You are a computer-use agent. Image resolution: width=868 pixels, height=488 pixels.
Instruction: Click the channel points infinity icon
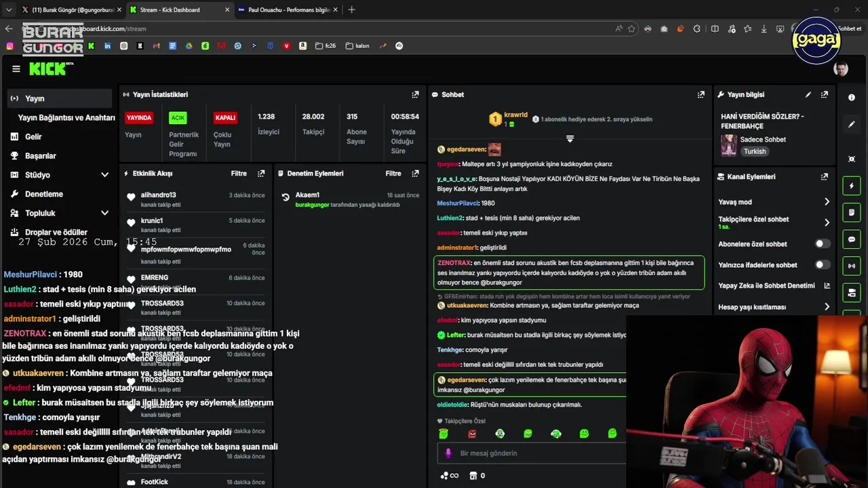click(450, 476)
